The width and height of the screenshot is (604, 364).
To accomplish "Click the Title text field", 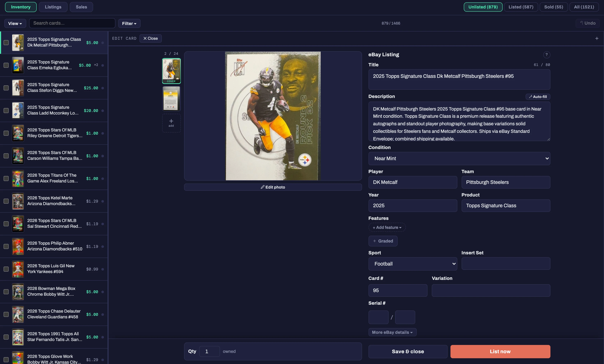I will (x=459, y=79).
